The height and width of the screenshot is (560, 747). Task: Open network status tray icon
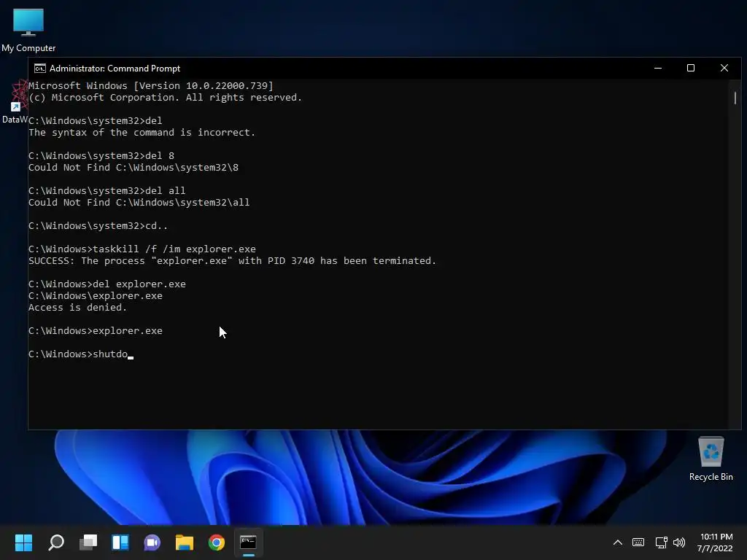661,542
